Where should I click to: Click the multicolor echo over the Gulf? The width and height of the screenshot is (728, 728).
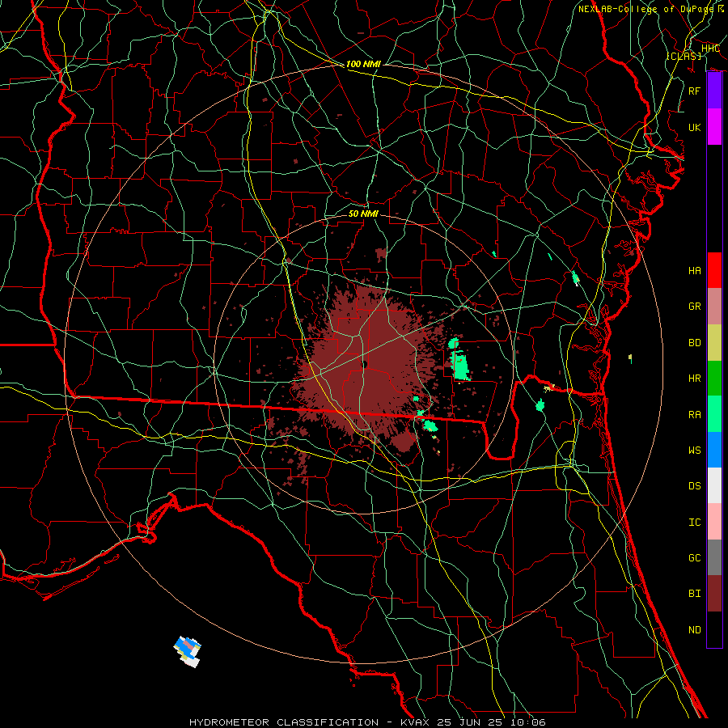tap(188, 651)
